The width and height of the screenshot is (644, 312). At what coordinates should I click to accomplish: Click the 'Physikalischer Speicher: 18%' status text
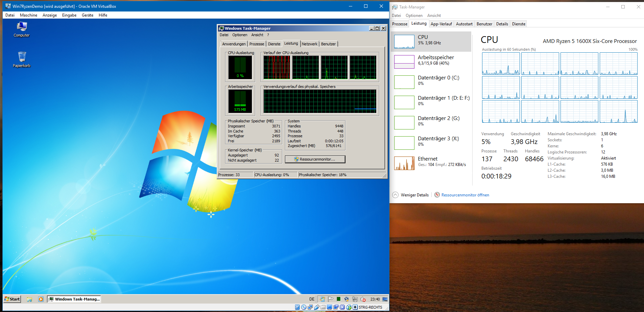pyautogui.click(x=323, y=175)
